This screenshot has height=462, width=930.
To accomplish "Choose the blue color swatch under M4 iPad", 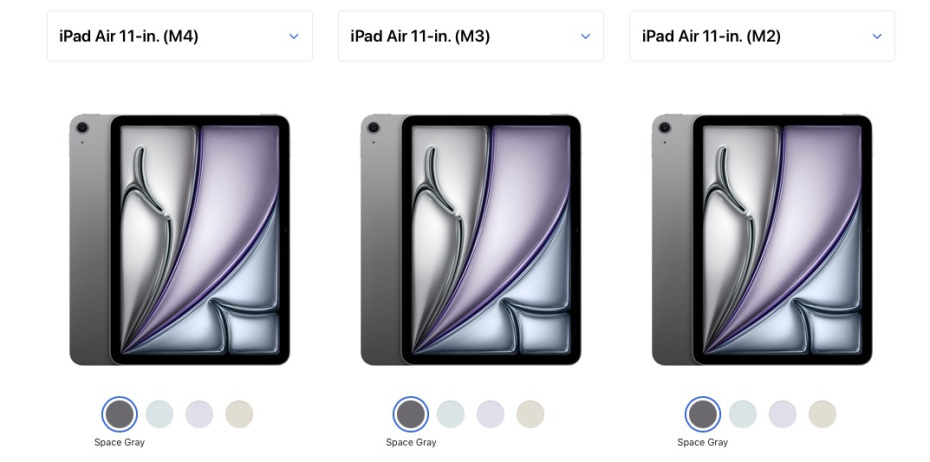I will (160, 414).
